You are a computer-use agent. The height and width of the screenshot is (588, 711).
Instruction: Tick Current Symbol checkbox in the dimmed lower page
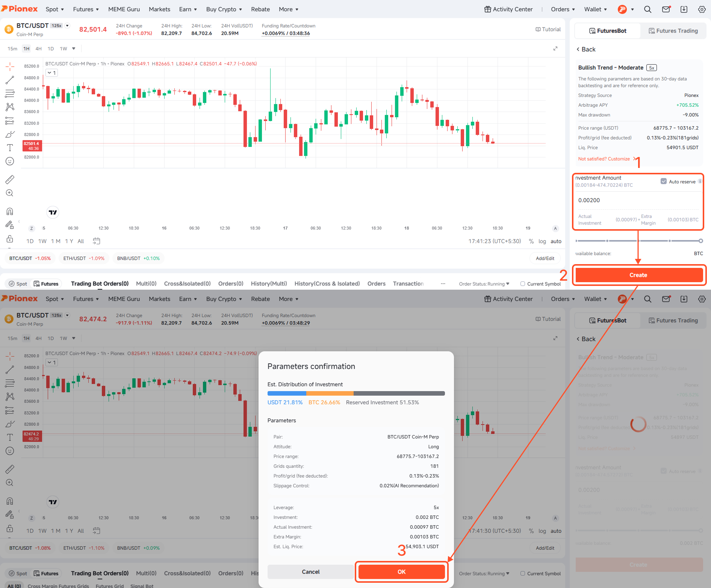pyautogui.click(x=523, y=573)
